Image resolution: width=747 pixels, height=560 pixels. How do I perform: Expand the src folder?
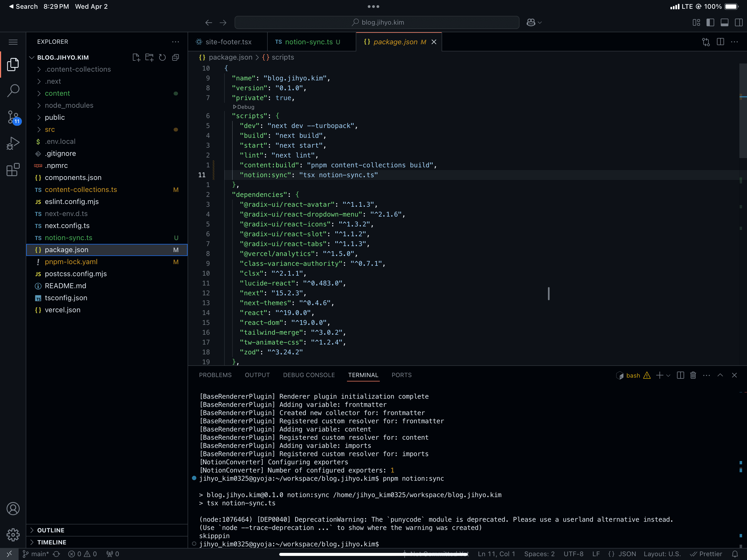tap(50, 129)
